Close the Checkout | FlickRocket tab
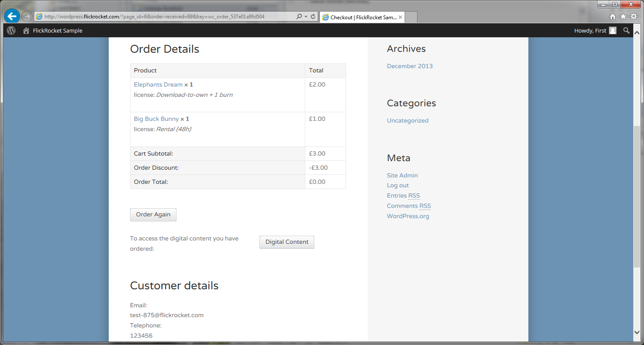Screen dimensions: 644x345 pyautogui.click(x=400, y=17)
